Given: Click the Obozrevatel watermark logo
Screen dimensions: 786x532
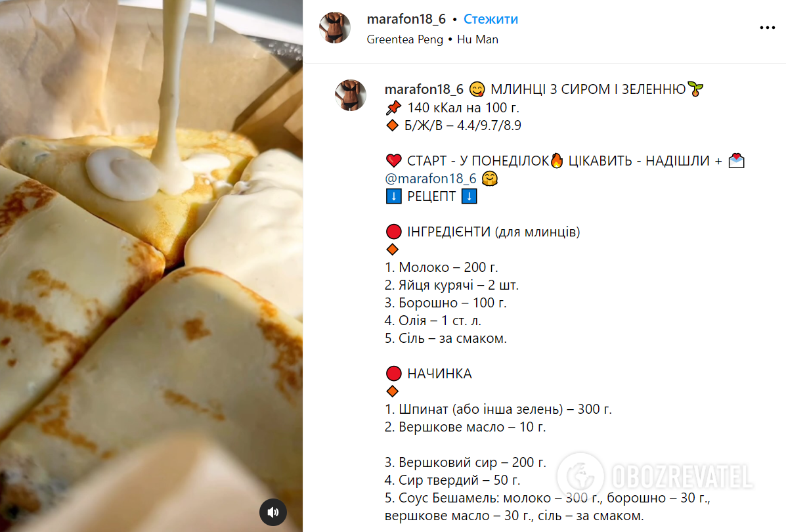Looking at the screenshot, I should pyautogui.click(x=655, y=476).
